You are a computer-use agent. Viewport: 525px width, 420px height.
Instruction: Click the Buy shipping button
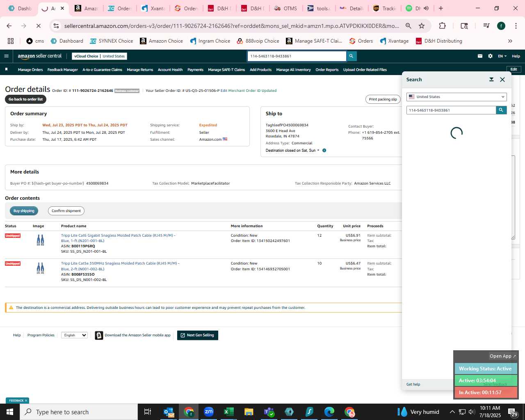(24, 211)
